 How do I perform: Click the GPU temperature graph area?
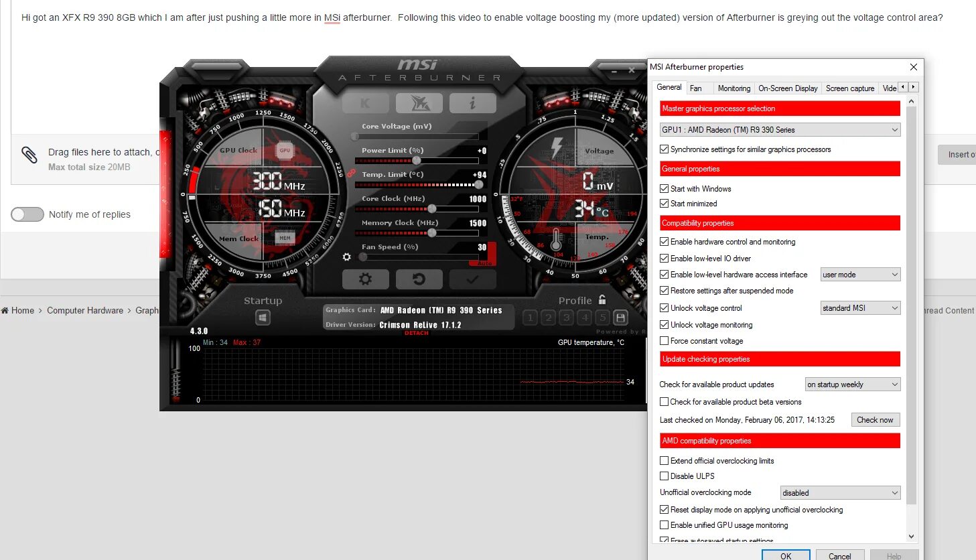[414, 375]
